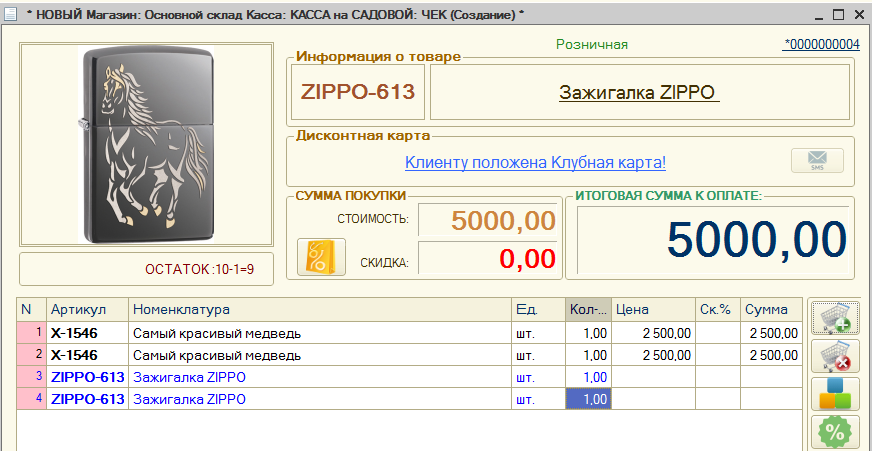872x451 pixels.
Task: Click the 'СТОИМОСТЬ' value field 5000,00
Action: (488, 220)
